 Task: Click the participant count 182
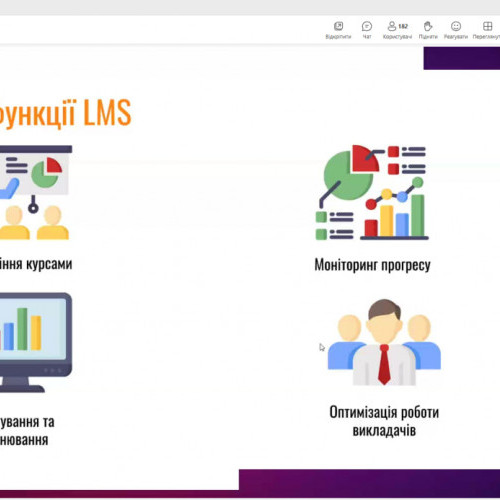(403, 26)
